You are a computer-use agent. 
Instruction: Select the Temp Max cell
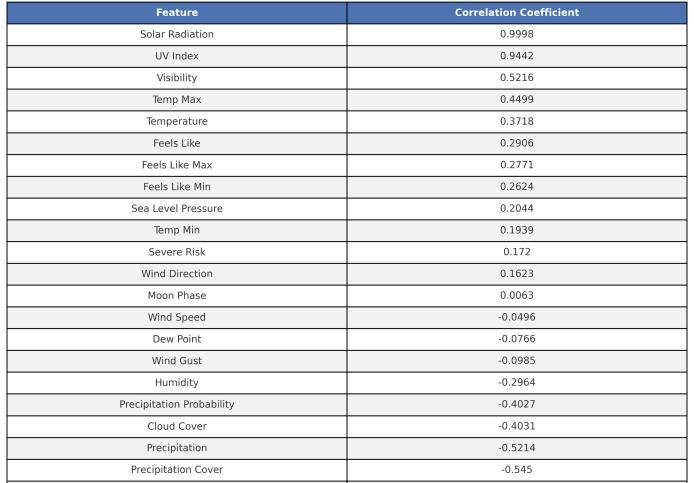click(x=177, y=100)
